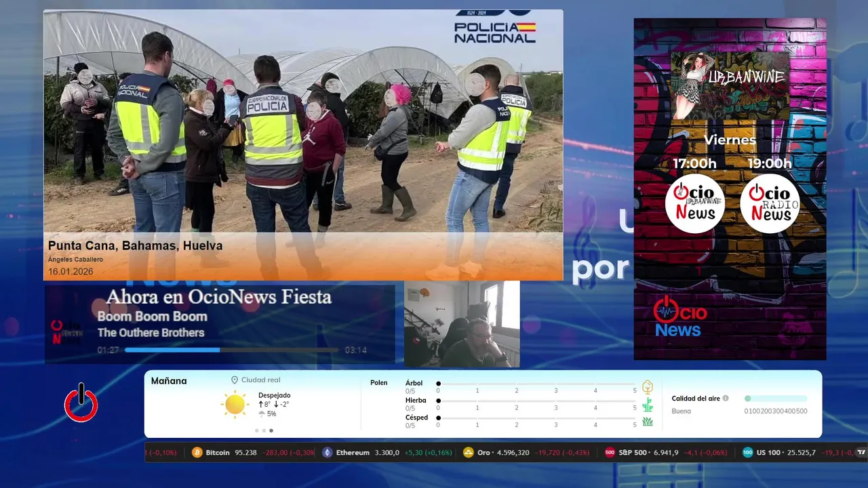Image resolution: width=868 pixels, height=488 pixels.
Task: Click the Viernes schedule text
Action: [x=730, y=140]
